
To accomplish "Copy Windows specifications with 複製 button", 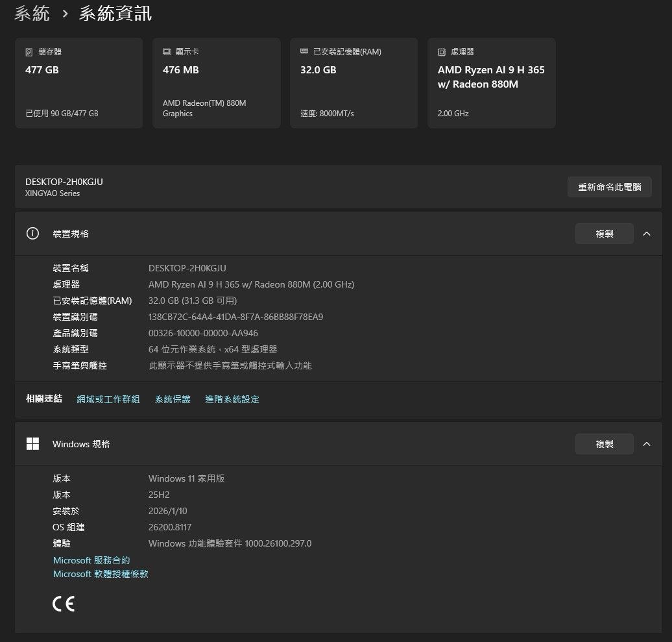I will pos(604,444).
